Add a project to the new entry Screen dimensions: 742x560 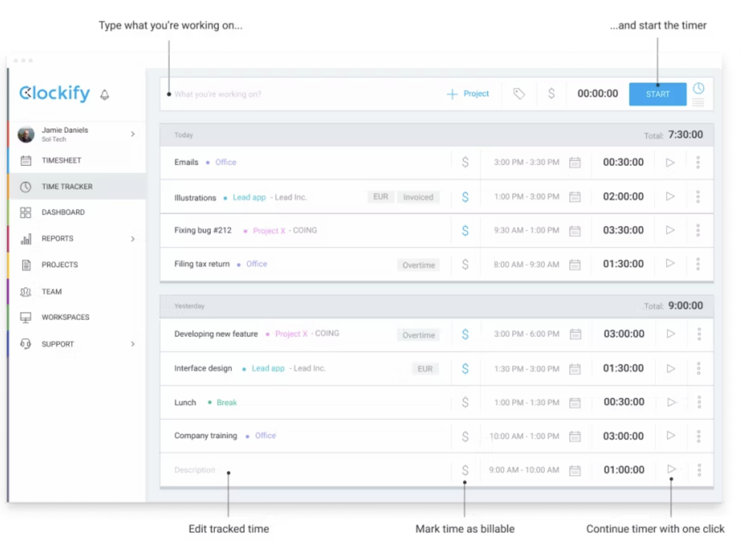click(x=468, y=94)
